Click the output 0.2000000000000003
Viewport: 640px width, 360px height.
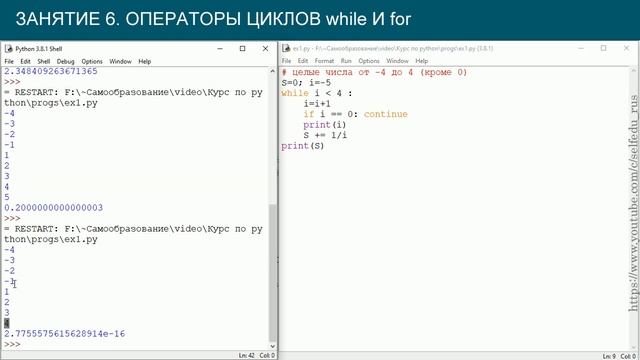tap(53, 208)
